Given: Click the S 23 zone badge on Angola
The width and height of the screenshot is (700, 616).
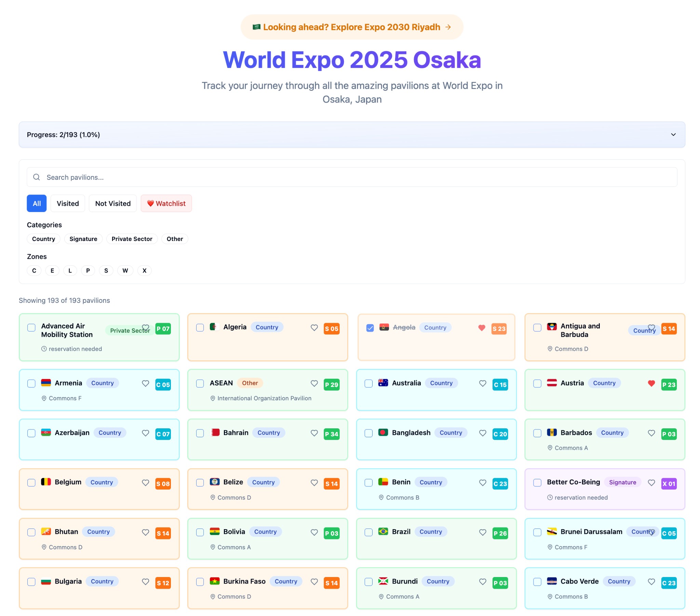Looking at the screenshot, I should click(x=499, y=329).
